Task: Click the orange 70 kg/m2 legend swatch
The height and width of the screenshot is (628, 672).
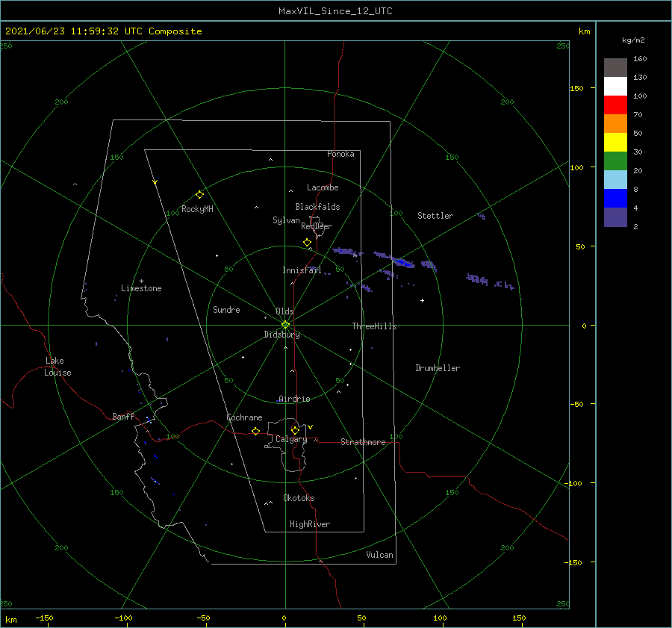Action: [615, 123]
